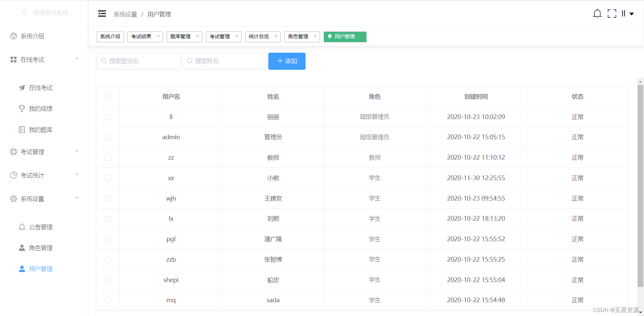Check the row checkbox for user wjh
This screenshot has width=644, height=316.
point(108,199)
